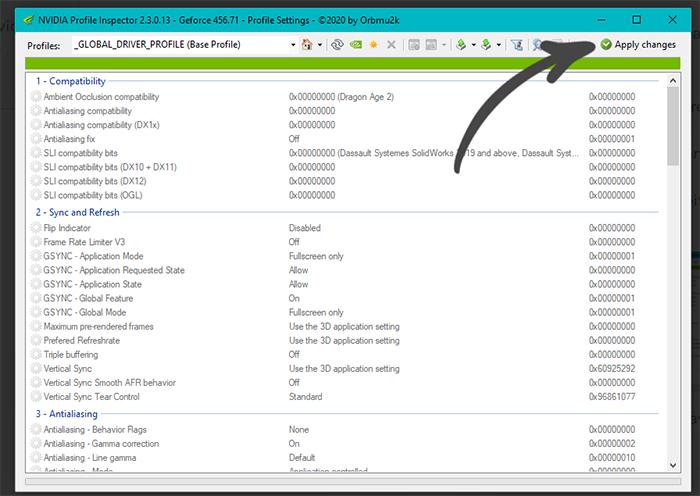The image size is (700, 496).
Task: Select the Antialiasing compatibility (DX1x) setting name
Action: [x=101, y=125]
